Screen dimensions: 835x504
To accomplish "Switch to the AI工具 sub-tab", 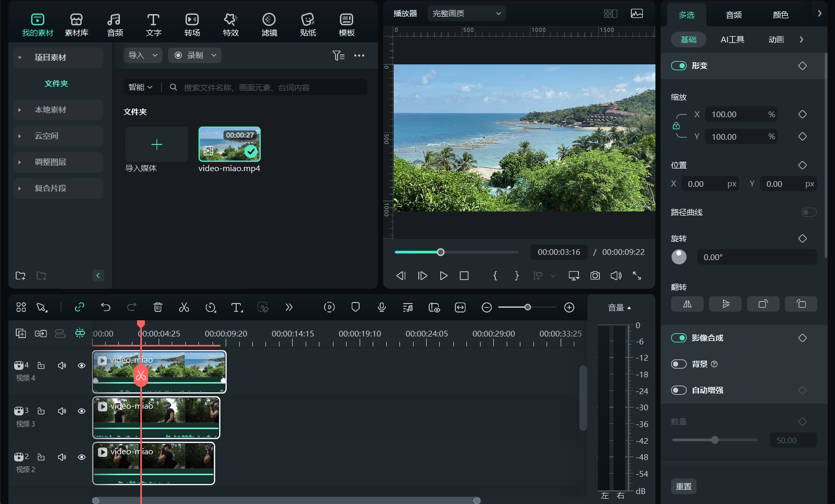I will [732, 39].
